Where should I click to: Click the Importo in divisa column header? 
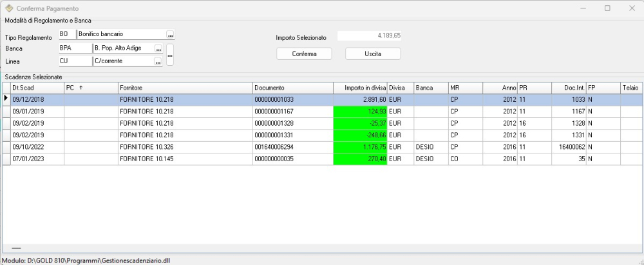pos(359,88)
